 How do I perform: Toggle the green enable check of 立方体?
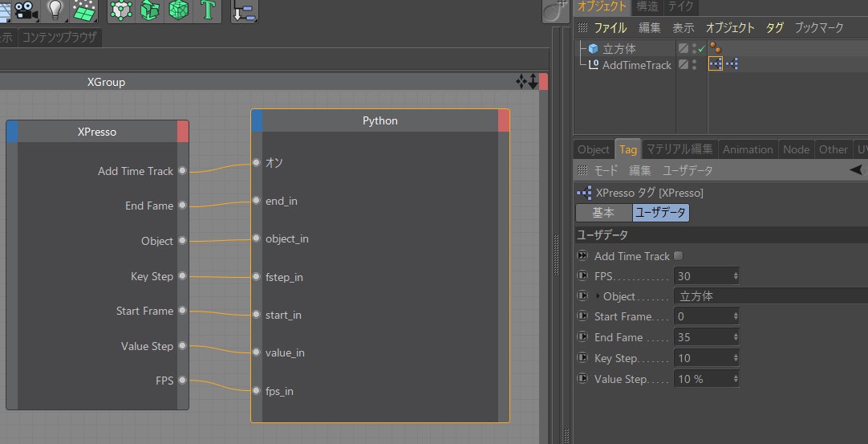click(x=701, y=49)
